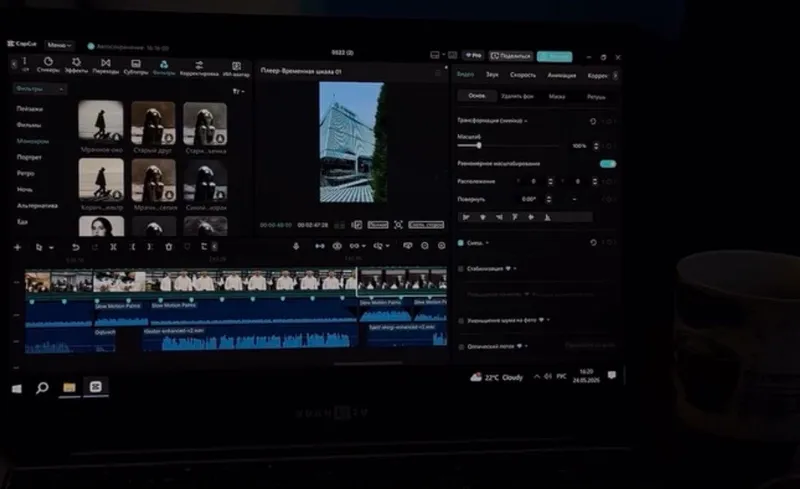Open the selection tool dropdown arrow
This screenshot has width=800, height=489.
[52, 248]
